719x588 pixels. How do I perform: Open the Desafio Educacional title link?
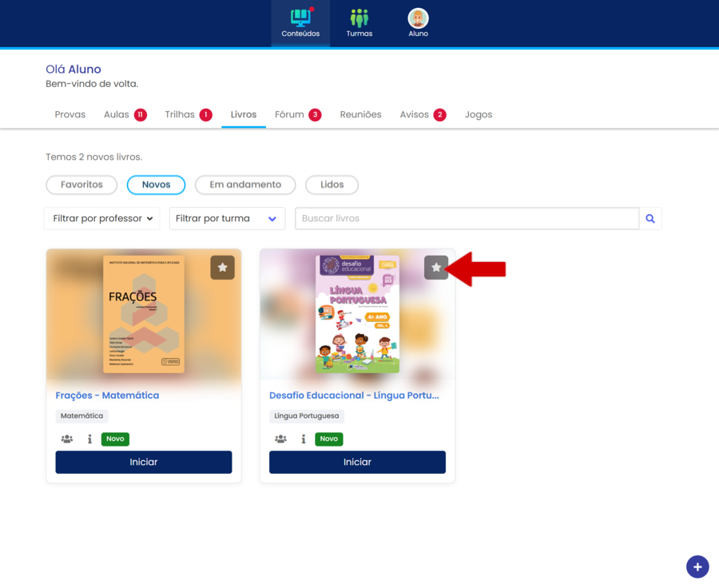click(x=354, y=395)
